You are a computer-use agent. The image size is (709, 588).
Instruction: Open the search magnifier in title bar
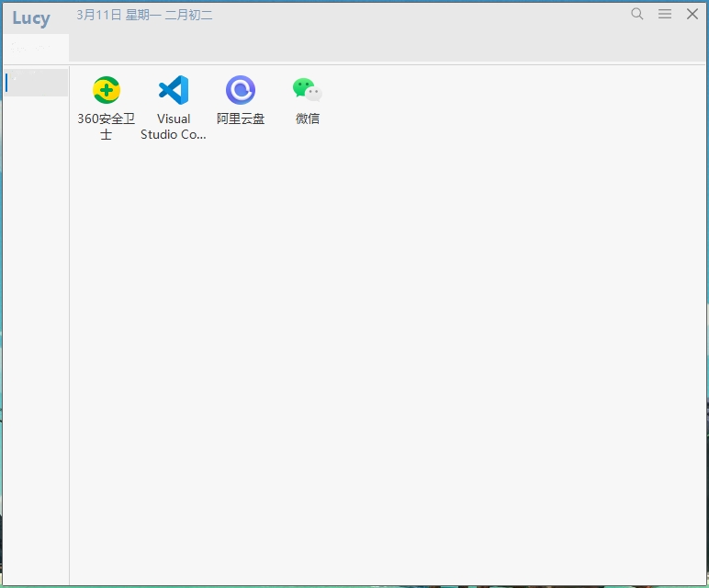637,14
